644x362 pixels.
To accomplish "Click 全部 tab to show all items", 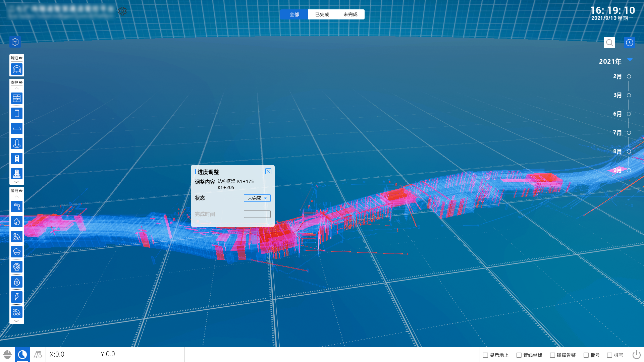I will click(x=294, y=15).
